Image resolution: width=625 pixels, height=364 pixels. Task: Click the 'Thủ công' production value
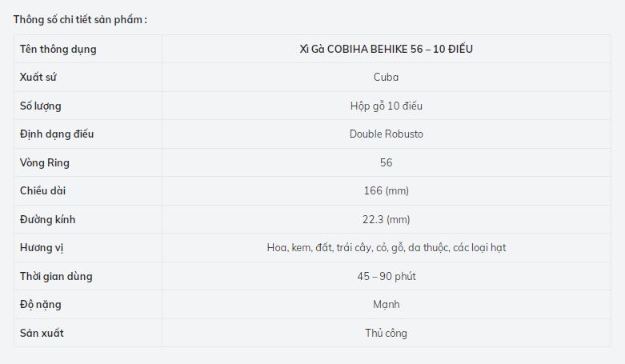point(386,333)
